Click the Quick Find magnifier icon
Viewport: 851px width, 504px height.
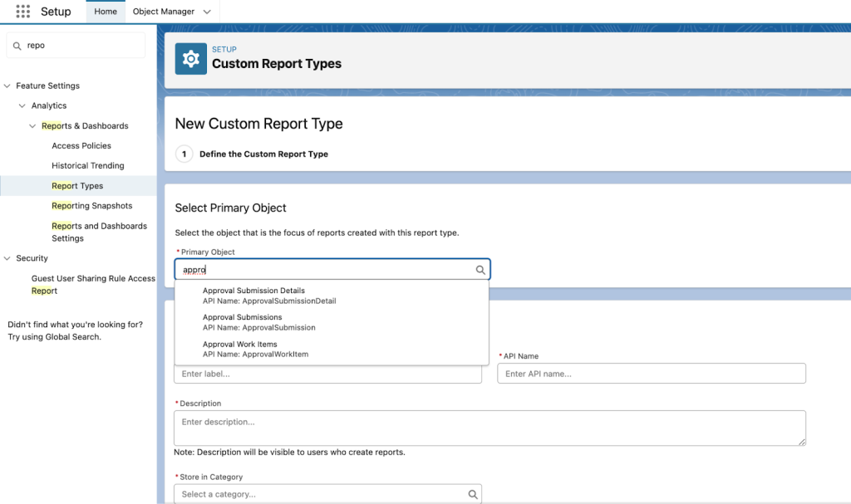coord(17,46)
